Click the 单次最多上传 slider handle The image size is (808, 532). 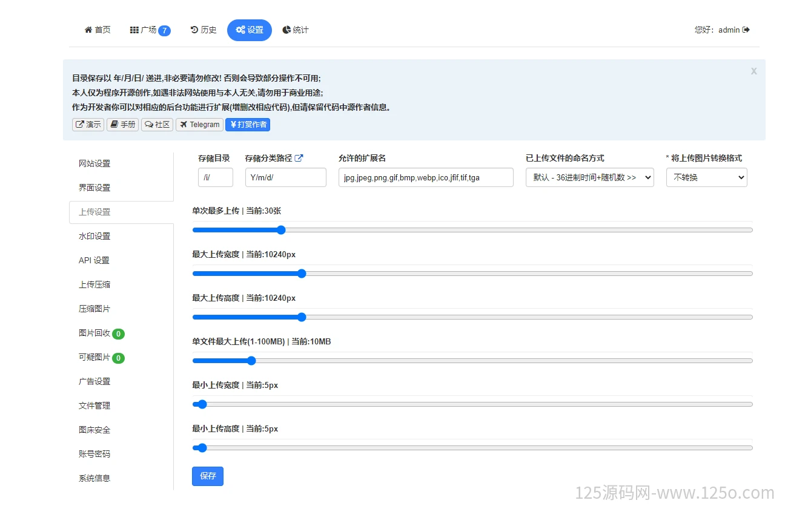coord(280,230)
